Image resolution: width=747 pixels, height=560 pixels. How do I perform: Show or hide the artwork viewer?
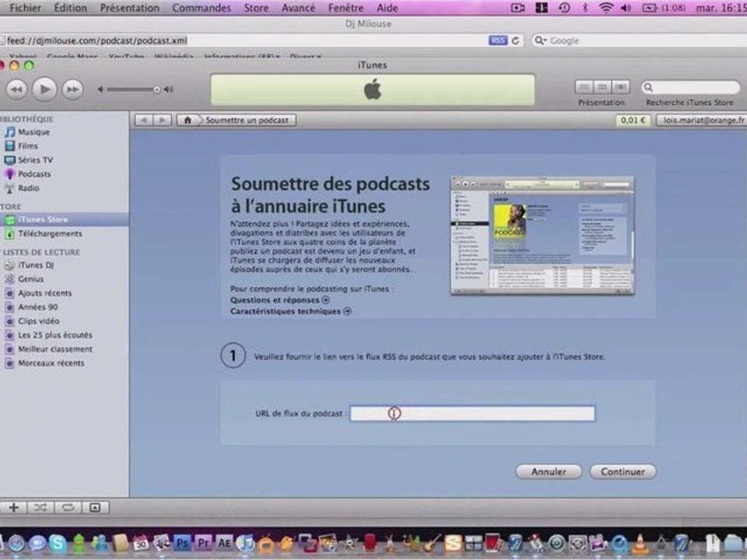coord(95,508)
